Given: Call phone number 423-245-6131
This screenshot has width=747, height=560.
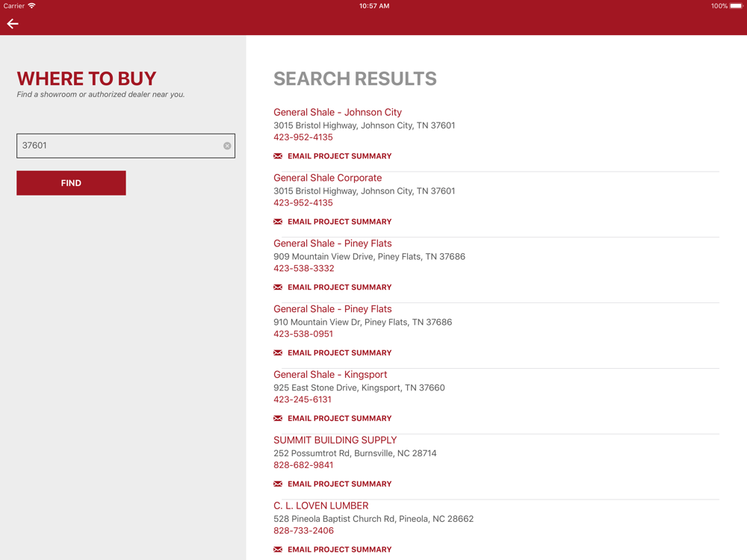Looking at the screenshot, I should click(x=302, y=399).
